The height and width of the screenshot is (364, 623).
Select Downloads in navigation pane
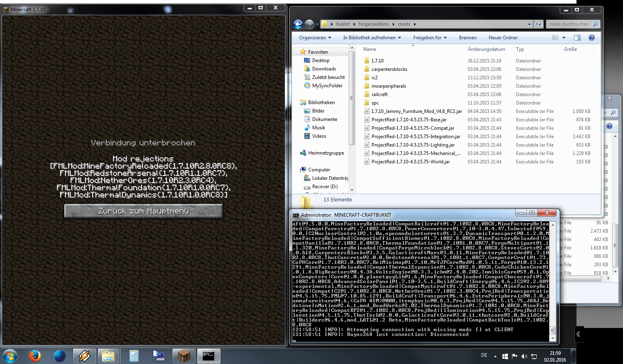[324, 69]
